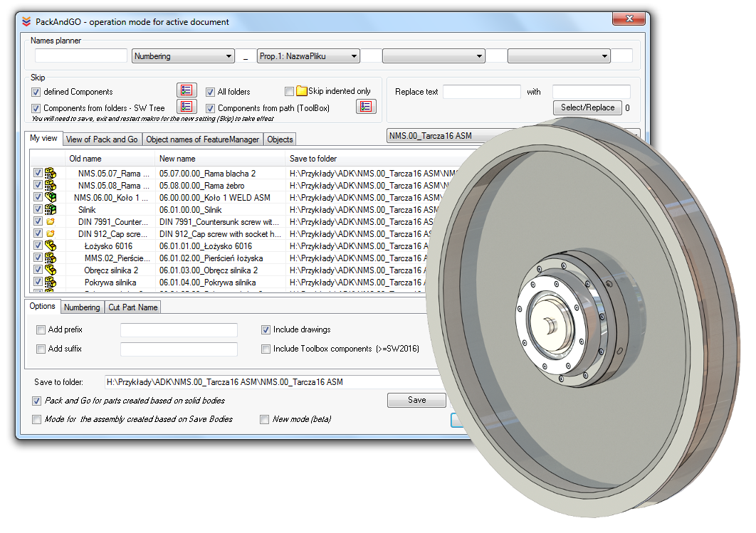
Task: Open the empty third Names planner dropdown
Action: click(433, 56)
